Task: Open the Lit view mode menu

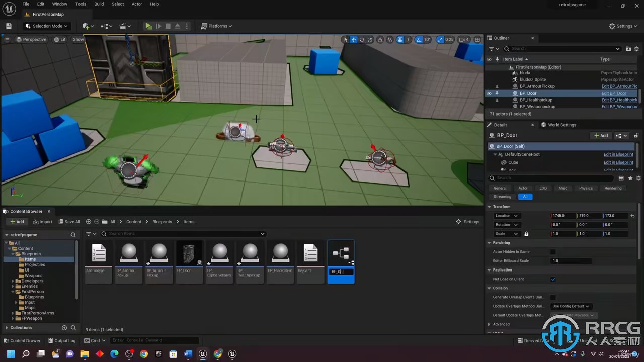Action: pos(59,39)
